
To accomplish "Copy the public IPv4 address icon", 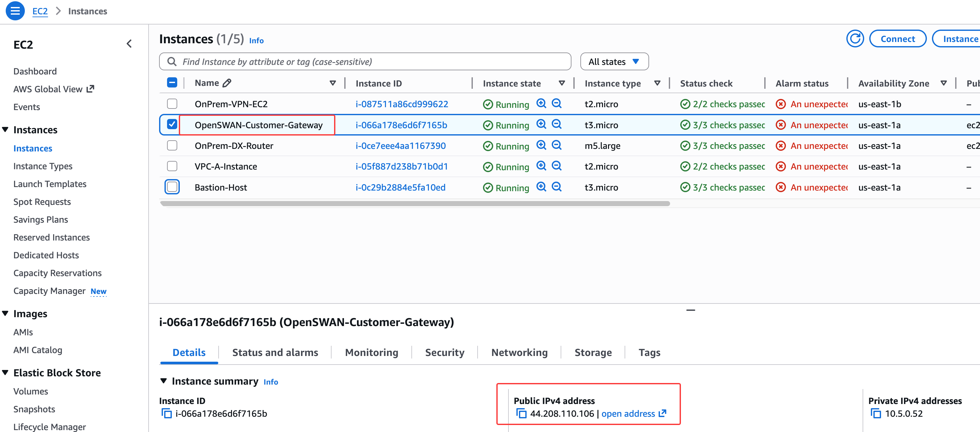I will click(x=521, y=413).
